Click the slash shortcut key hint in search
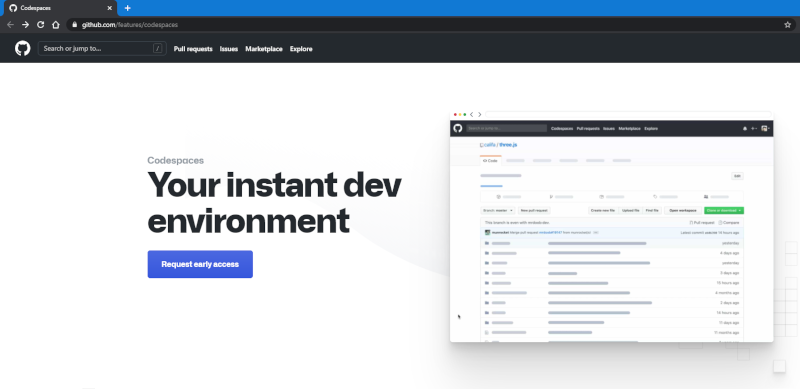800x389 pixels. pos(158,48)
